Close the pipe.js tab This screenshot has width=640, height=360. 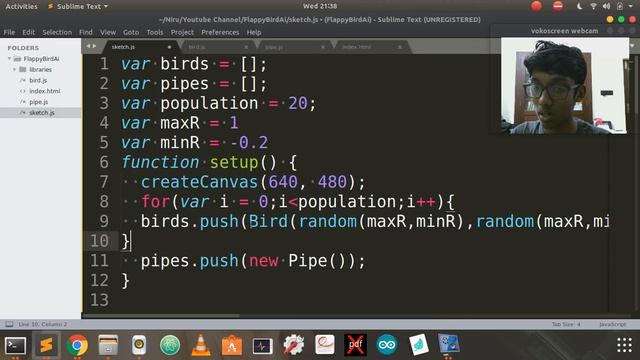tap(322, 47)
